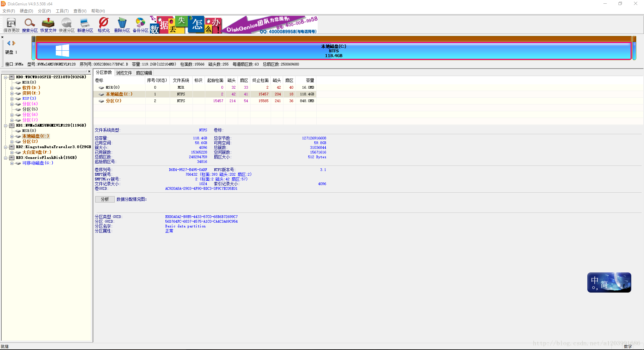This screenshot has height=350, width=644.
Task: Collapse the HD1 NVMe SAMSUNG disk node
Action: [x=6, y=126]
